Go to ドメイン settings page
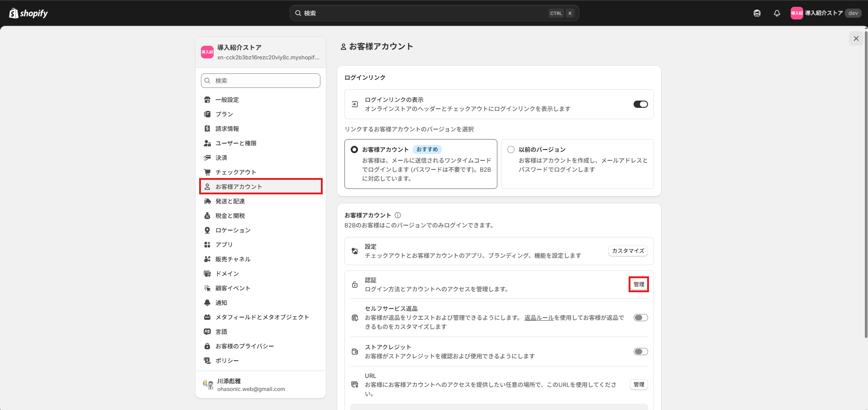This screenshot has width=868, height=410. [227, 274]
